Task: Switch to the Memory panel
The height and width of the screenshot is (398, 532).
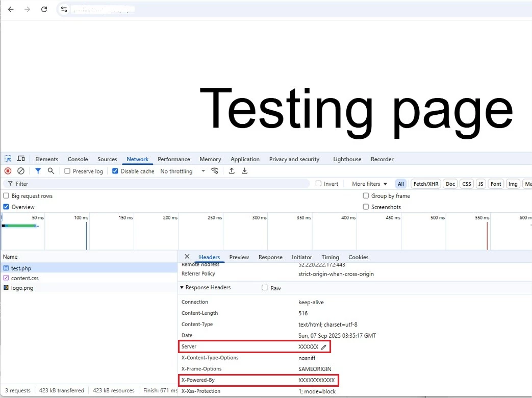Action: 210,159
